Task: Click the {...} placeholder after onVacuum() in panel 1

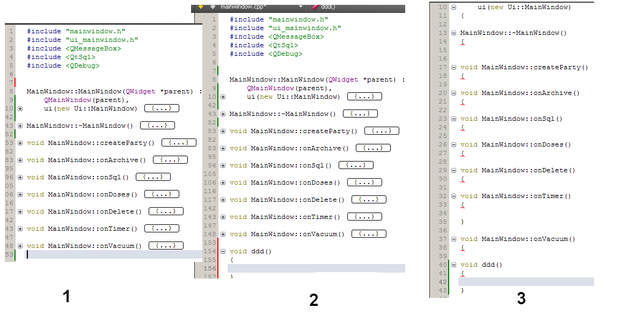Action: pyautogui.click(x=166, y=246)
